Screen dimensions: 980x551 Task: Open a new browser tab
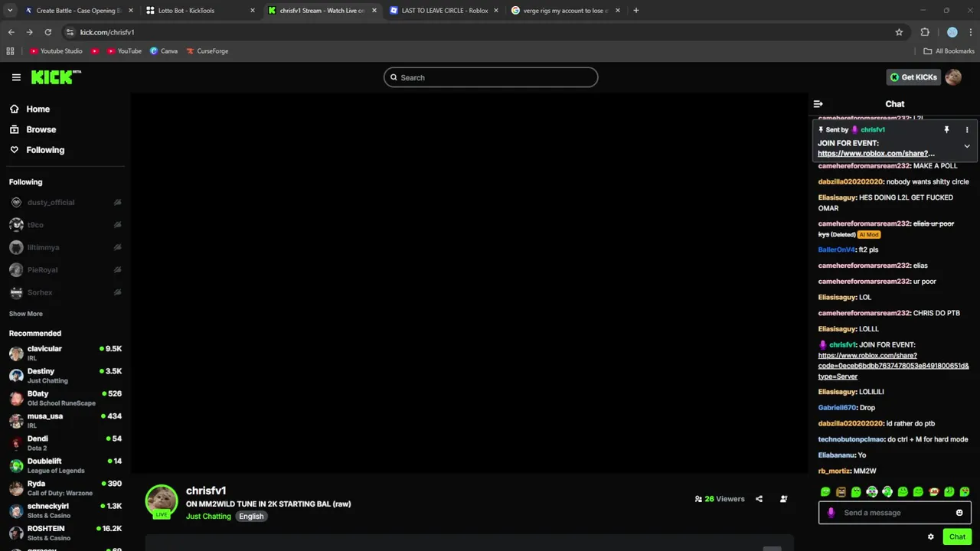point(636,11)
